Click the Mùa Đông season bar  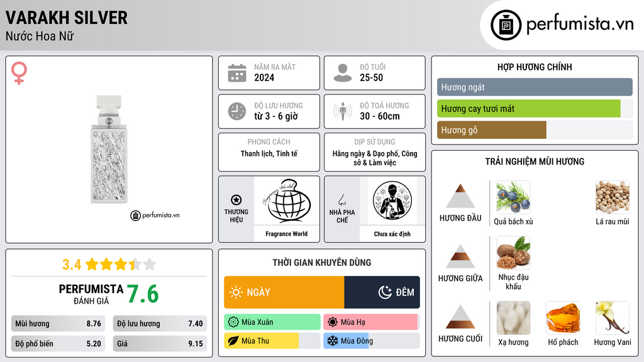pyautogui.click(x=372, y=341)
